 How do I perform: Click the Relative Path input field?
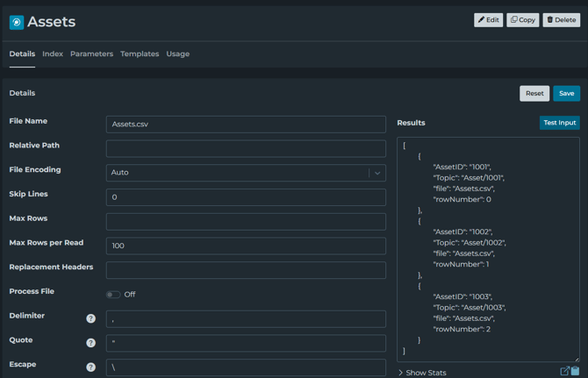coord(246,148)
